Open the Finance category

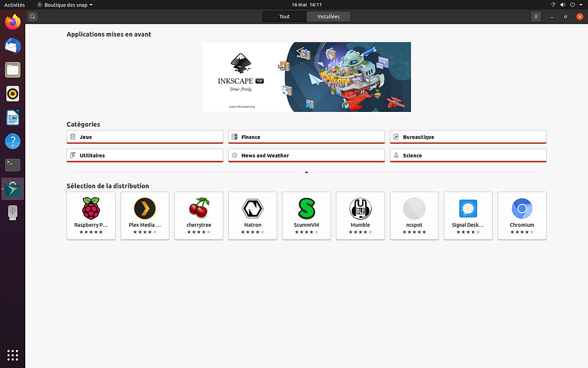click(x=306, y=137)
